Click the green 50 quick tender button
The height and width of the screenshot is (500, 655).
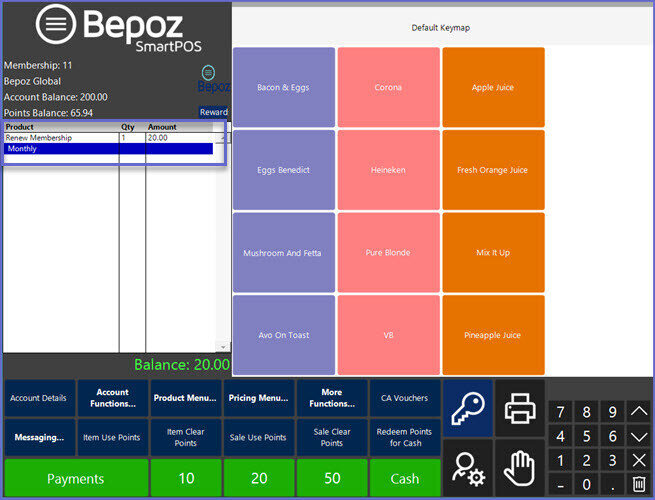(x=332, y=478)
